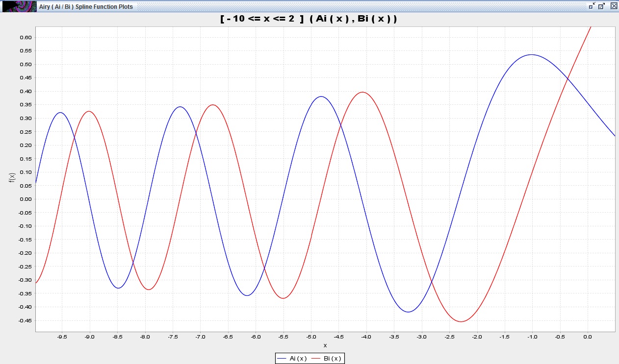The image size is (619, 364).
Task: Click y-axis tick label 0.15
Action: tap(26, 158)
